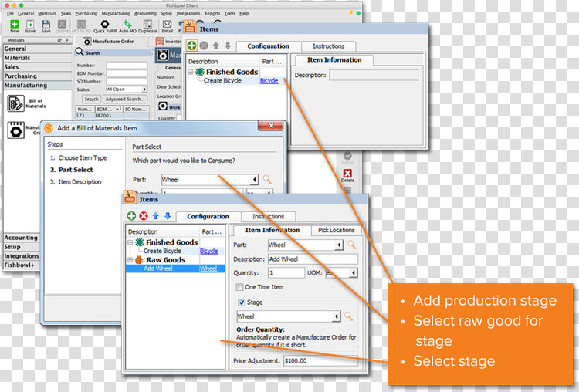This screenshot has width=579, height=392.
Task: Click the Save floppy disk icon
Action: pos(46,25)
